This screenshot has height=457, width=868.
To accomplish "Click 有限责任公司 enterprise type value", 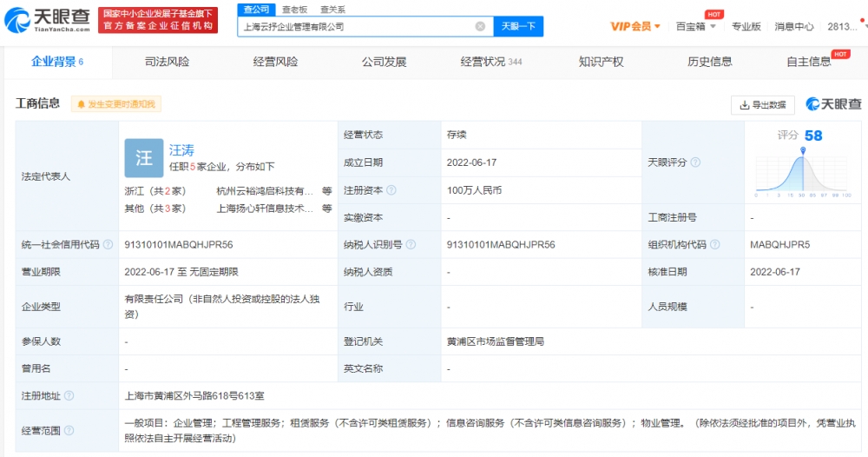I will pos(222,307).
